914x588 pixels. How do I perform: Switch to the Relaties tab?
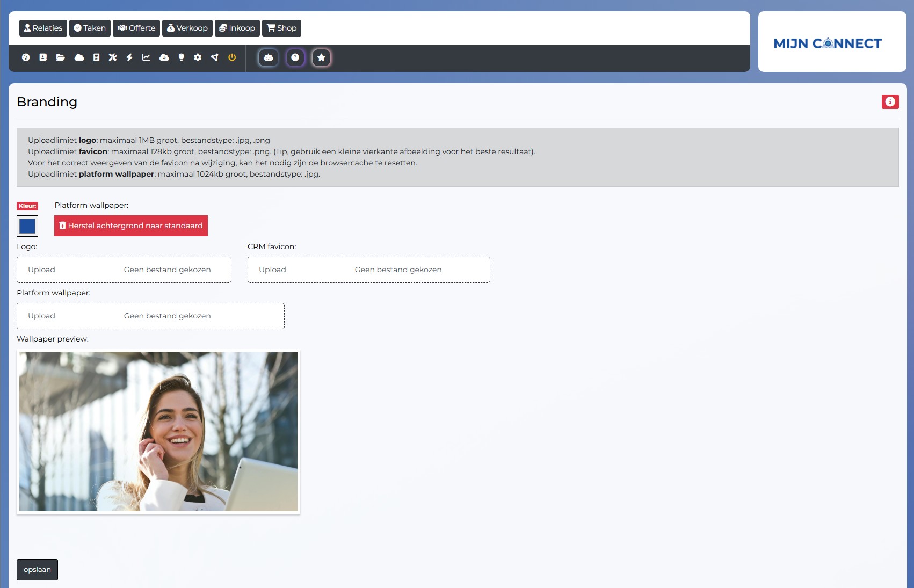point(43,28)
